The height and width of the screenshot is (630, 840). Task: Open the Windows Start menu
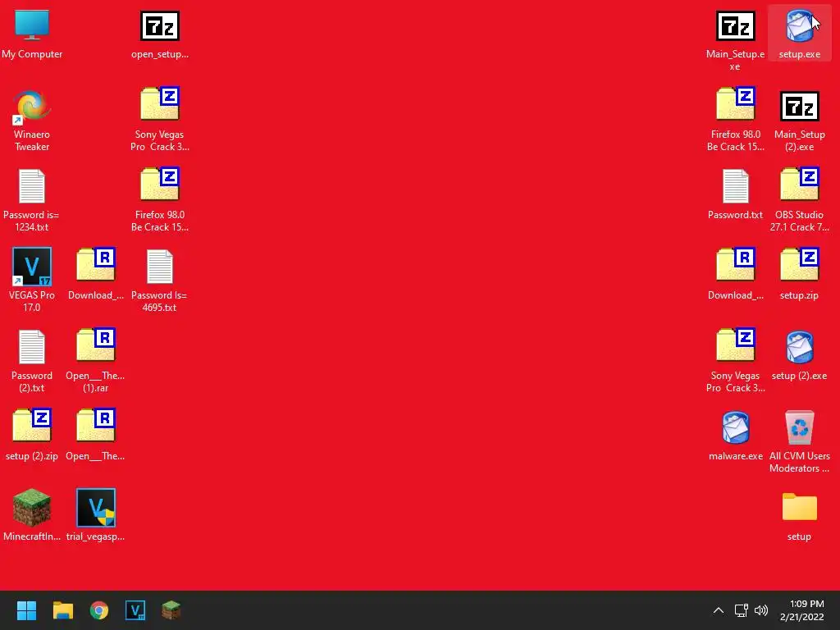click(26, 610)
